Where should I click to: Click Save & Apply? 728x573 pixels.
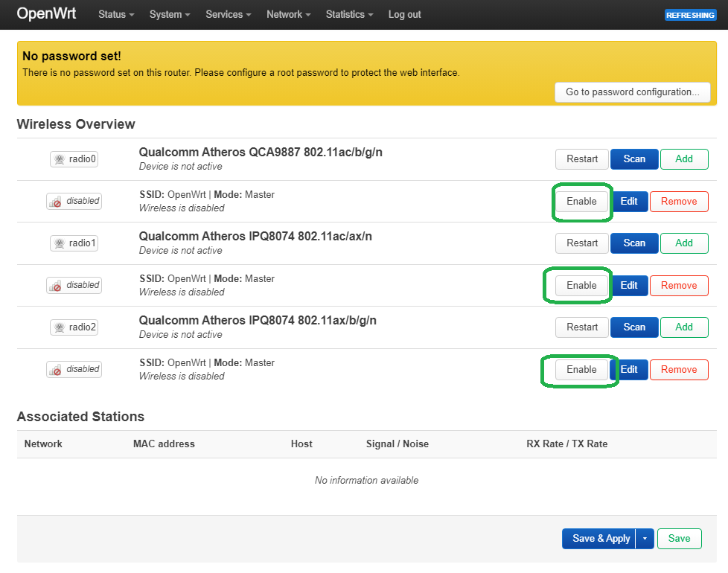(x=599, y=539)
